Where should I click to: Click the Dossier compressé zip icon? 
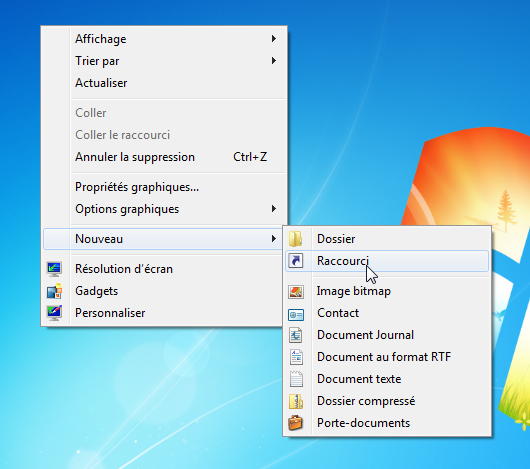point(296,401)
